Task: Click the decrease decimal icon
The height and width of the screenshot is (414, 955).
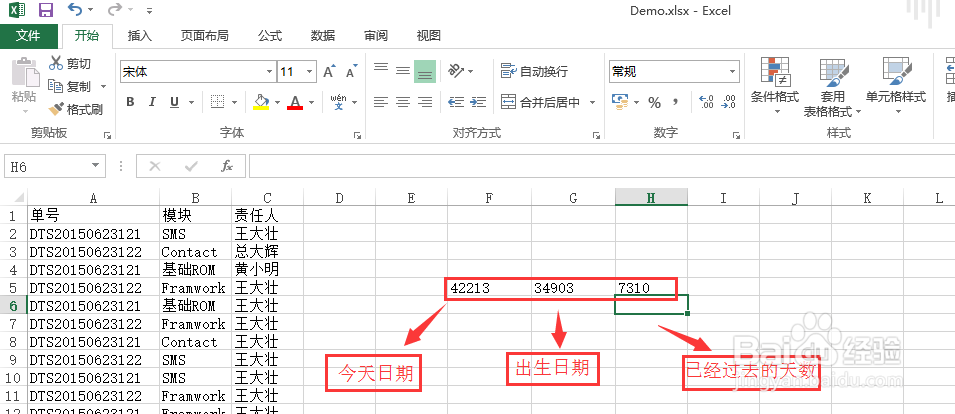Action: [x=728, y=102]
